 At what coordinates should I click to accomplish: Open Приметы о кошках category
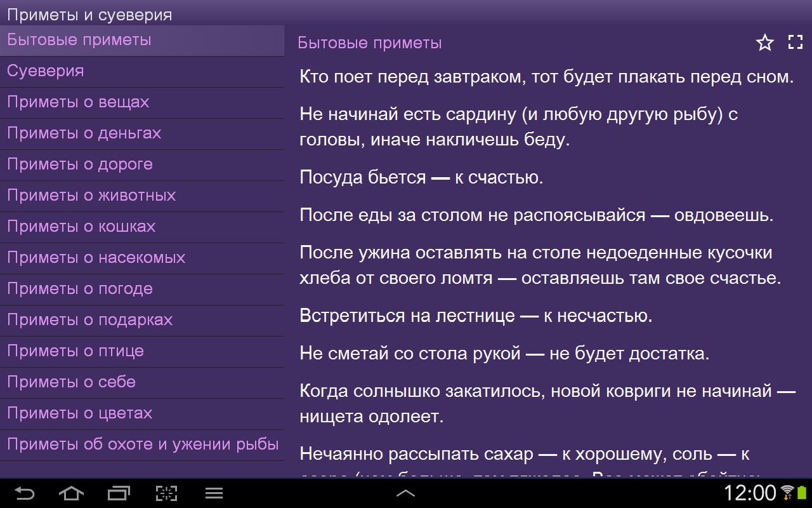142,227
